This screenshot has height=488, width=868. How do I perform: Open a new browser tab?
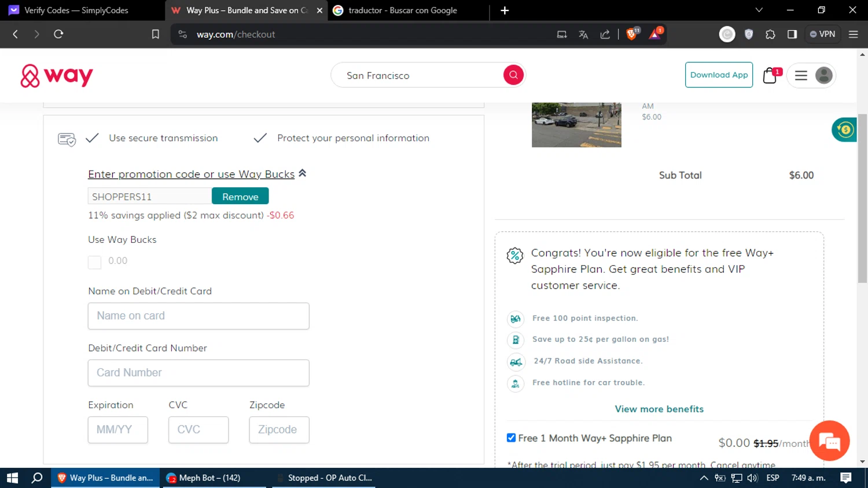pyautogui.click(x=505, y=10)
